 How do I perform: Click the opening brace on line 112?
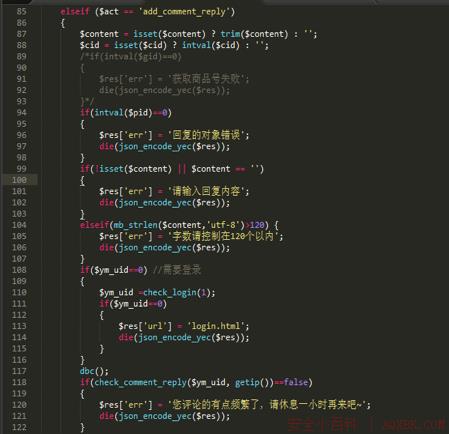(102, 315)
